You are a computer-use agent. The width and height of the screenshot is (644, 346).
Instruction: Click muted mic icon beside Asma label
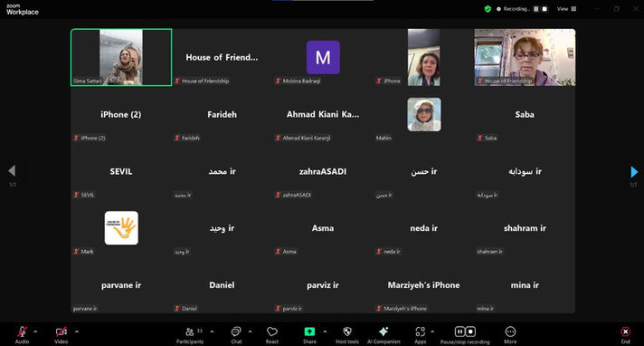[x=278, y=252]
